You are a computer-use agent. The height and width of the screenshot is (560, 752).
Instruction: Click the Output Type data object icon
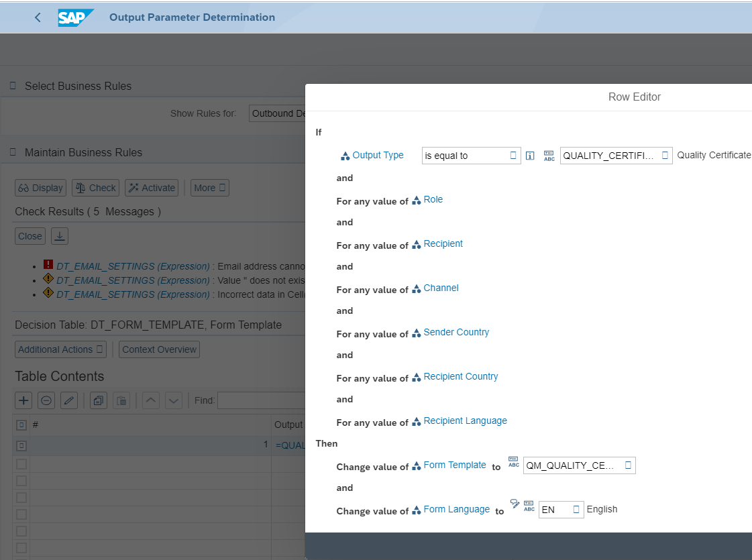(345, 156)
